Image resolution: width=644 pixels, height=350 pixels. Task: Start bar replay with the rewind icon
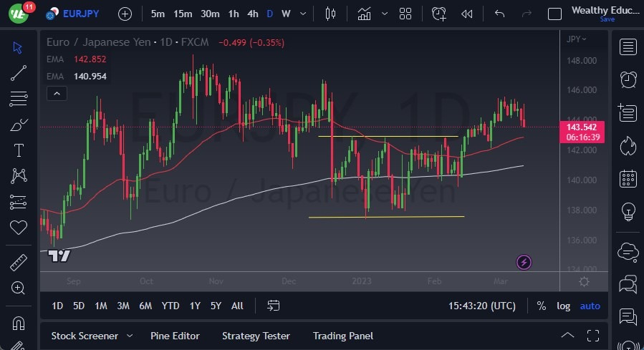467,14
